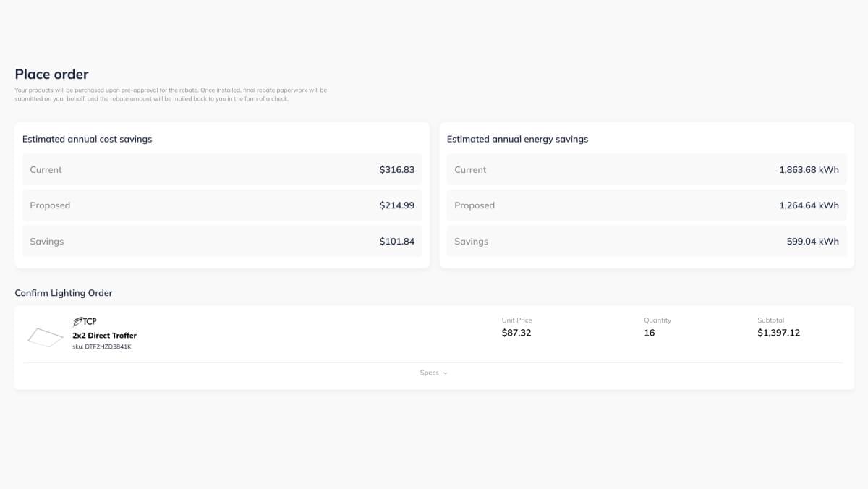Click the Subtotal column label

click(x=770, y=320)
